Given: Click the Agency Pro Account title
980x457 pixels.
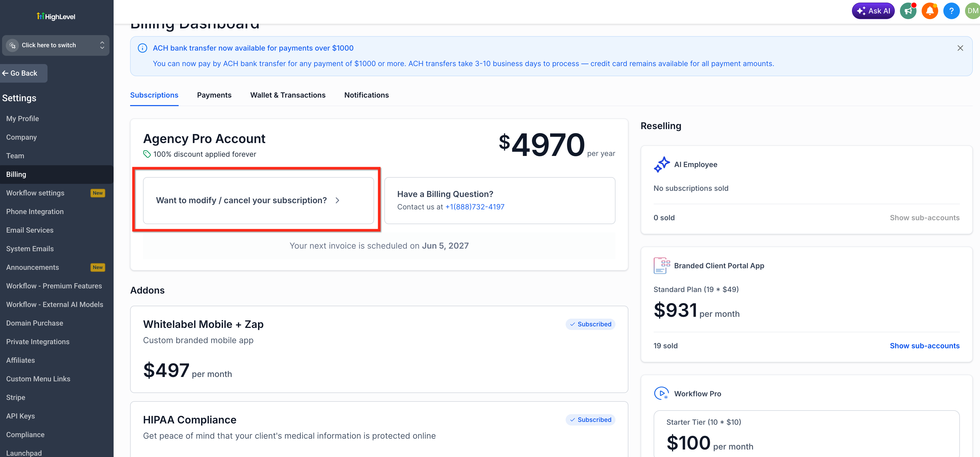Looking at the screenshot, I should coord(204,139).
